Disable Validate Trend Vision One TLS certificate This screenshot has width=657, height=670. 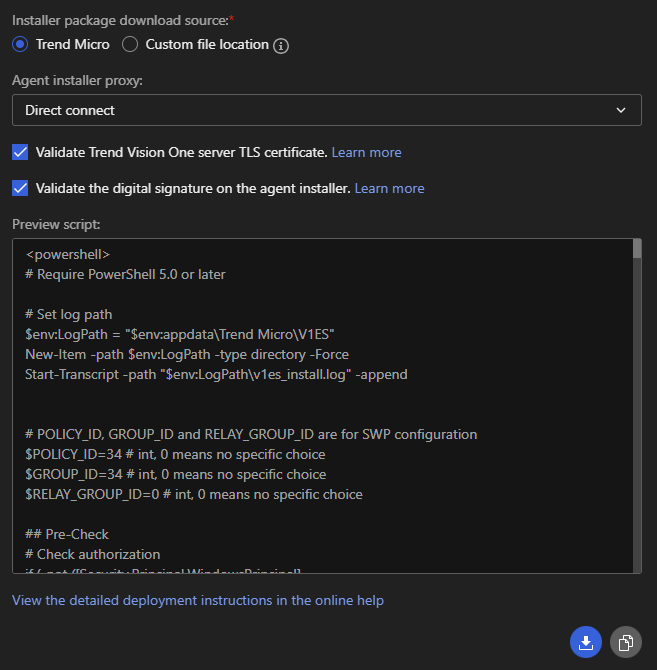coord(20,152)
